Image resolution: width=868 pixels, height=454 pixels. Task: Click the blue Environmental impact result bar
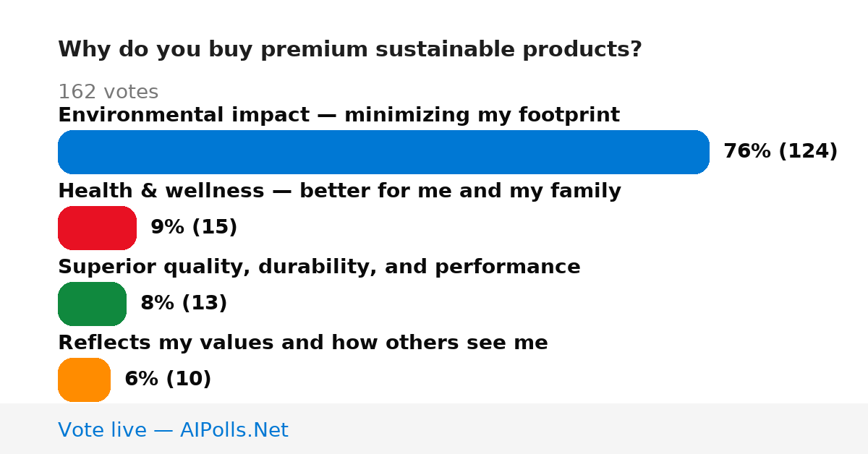pyautogui.click(x=383, y=152)
